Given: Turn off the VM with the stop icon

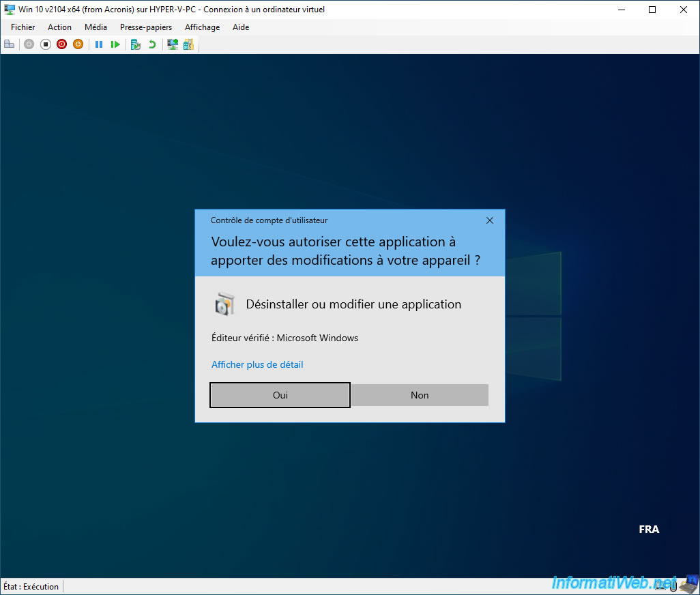Looking at the screenshot, I should point(46,44).
